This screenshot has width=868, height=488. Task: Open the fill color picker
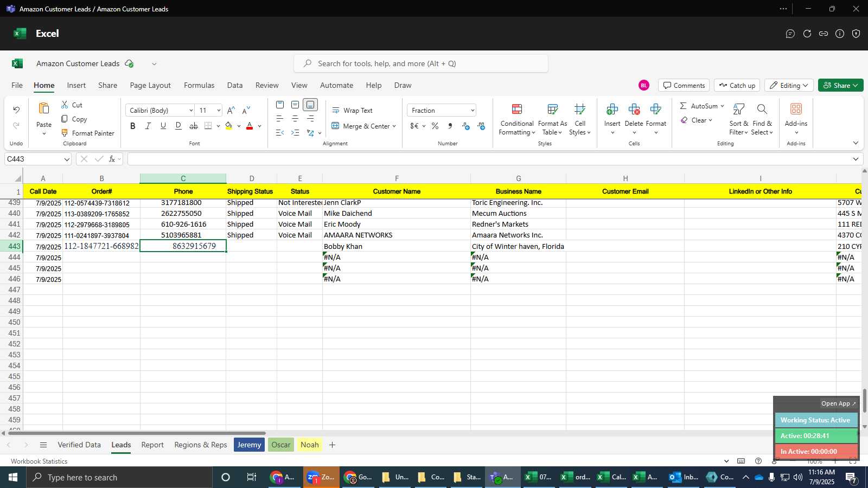pos(239,126)
